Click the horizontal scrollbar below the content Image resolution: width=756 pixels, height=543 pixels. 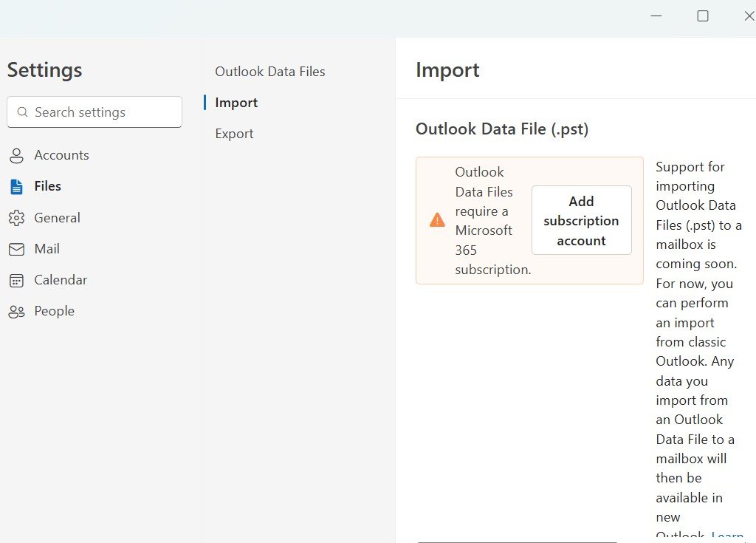517,540
